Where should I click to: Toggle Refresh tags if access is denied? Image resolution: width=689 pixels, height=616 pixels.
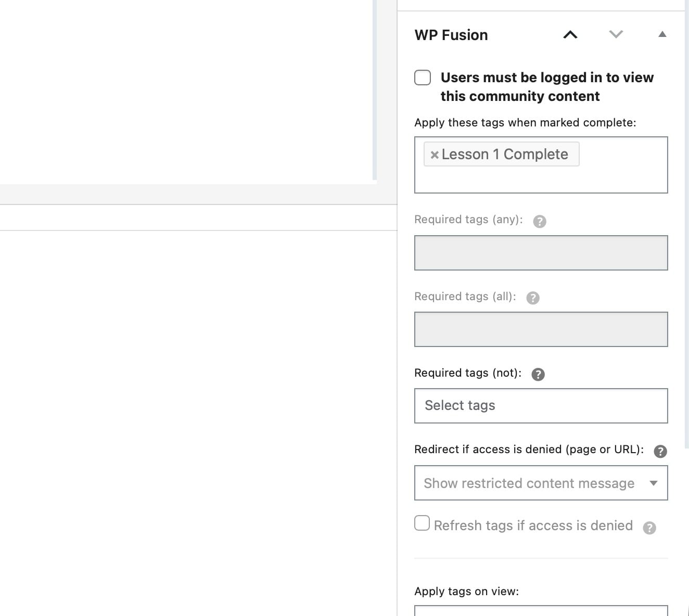tap(422, 523)
